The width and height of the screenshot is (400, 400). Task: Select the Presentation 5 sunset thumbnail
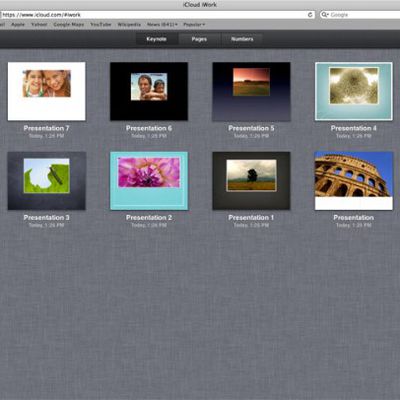pyautogui.click(x=251, y=91)
